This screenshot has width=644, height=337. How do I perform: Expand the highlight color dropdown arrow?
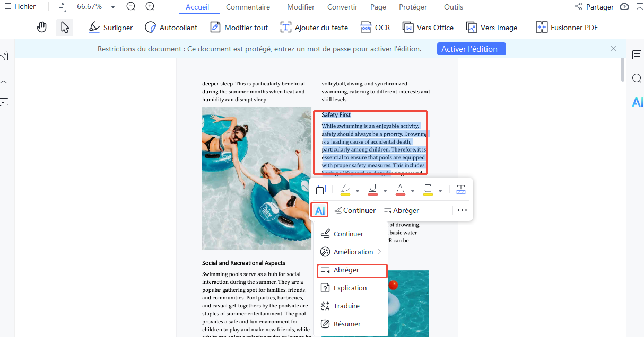pyautogui.click(x=358, y=191)
